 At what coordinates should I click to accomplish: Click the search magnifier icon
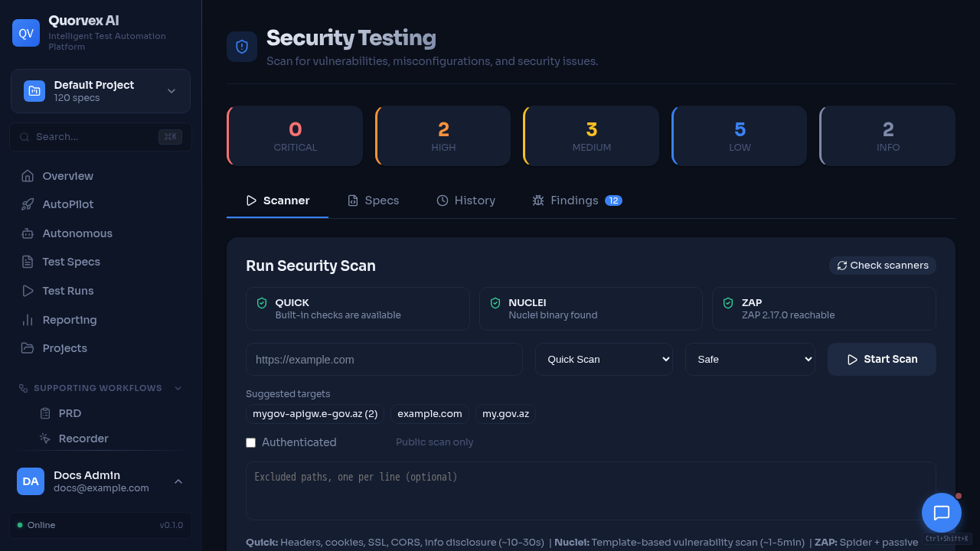24,137
